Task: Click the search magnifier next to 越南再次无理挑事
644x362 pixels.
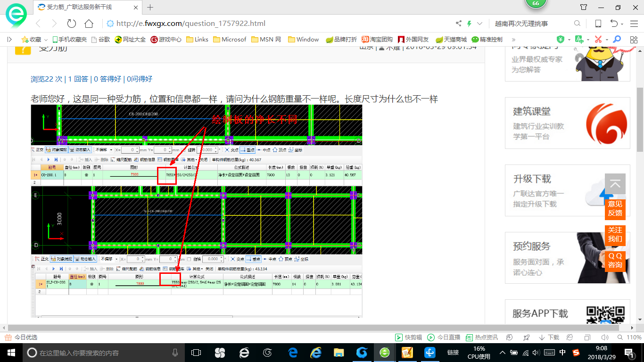Action: 577,24
